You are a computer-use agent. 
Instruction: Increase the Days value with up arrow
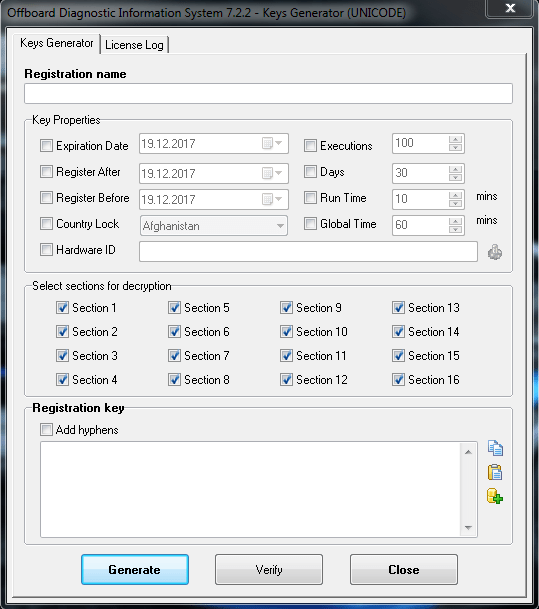(x=455, y=169)
